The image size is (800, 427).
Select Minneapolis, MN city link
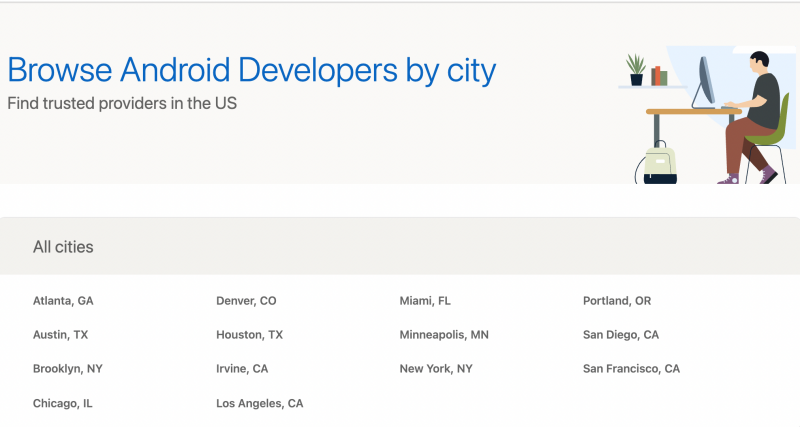(444, 335)
